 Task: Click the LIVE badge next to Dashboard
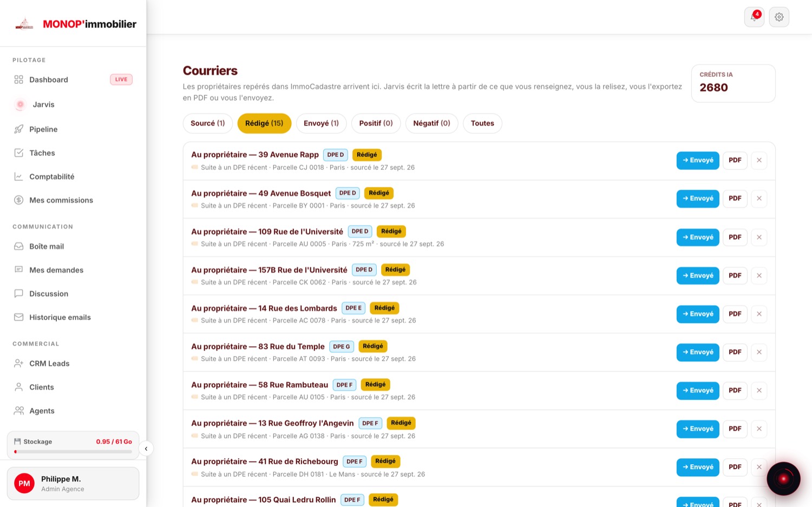pyautogui.click(x=121, y=80)
